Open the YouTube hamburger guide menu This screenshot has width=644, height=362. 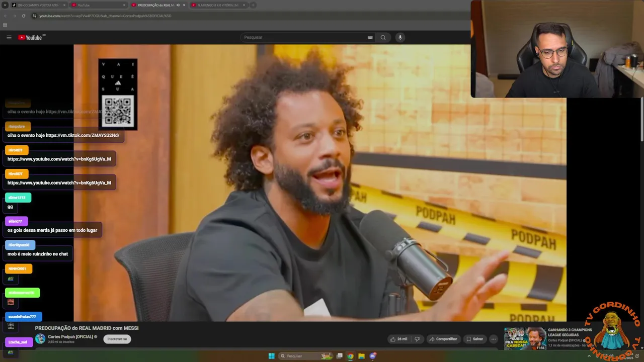(x=9, y=37)
